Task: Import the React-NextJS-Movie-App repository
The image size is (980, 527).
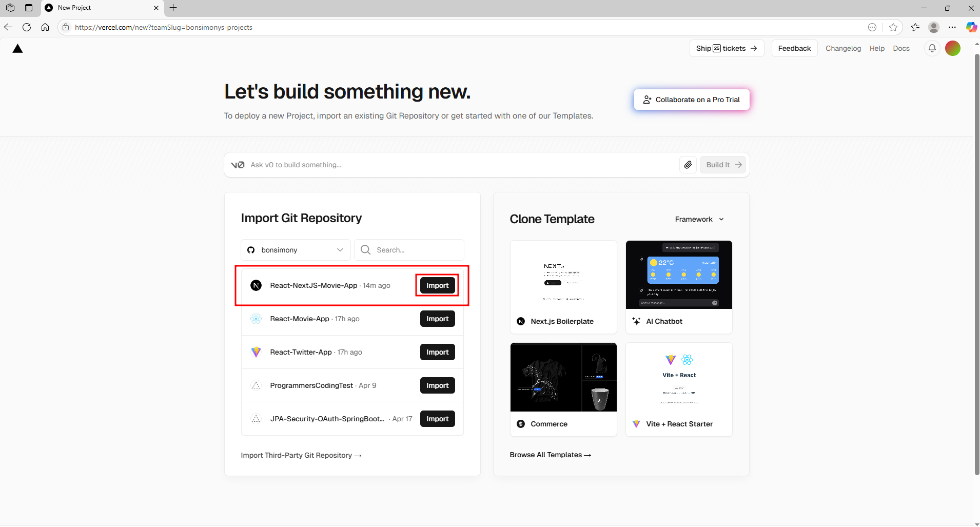Action: (437, 285)
